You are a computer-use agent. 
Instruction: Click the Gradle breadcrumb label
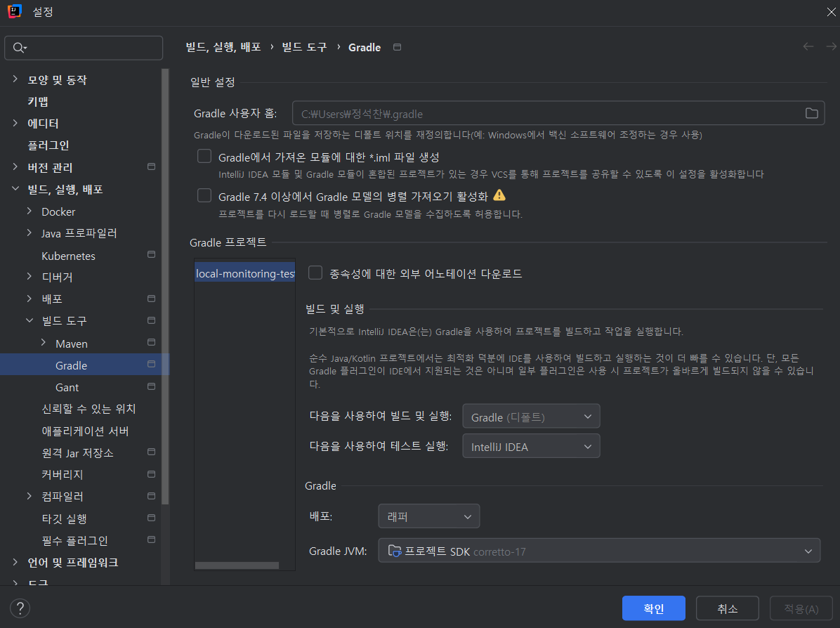tap(365, 47)
